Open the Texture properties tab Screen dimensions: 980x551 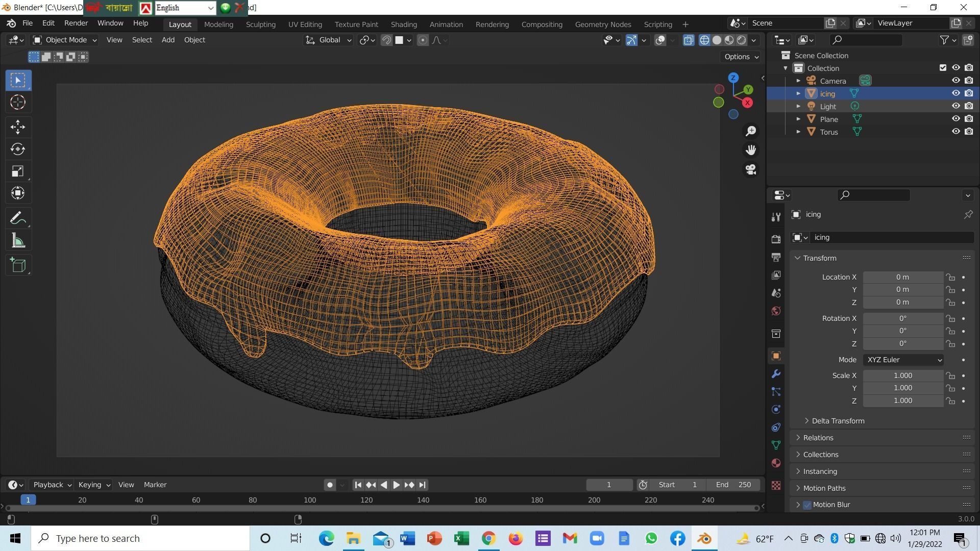click(x=776, y=485)
